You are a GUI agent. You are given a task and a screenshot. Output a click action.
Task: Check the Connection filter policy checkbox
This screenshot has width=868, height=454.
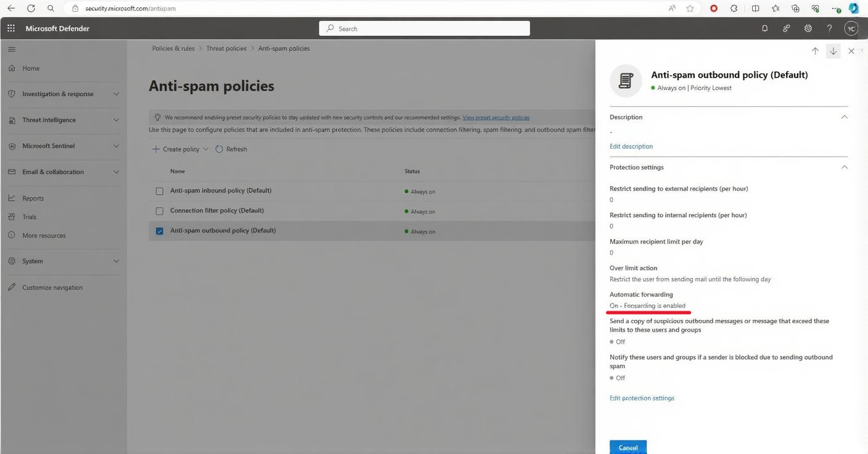click(160, 211)
